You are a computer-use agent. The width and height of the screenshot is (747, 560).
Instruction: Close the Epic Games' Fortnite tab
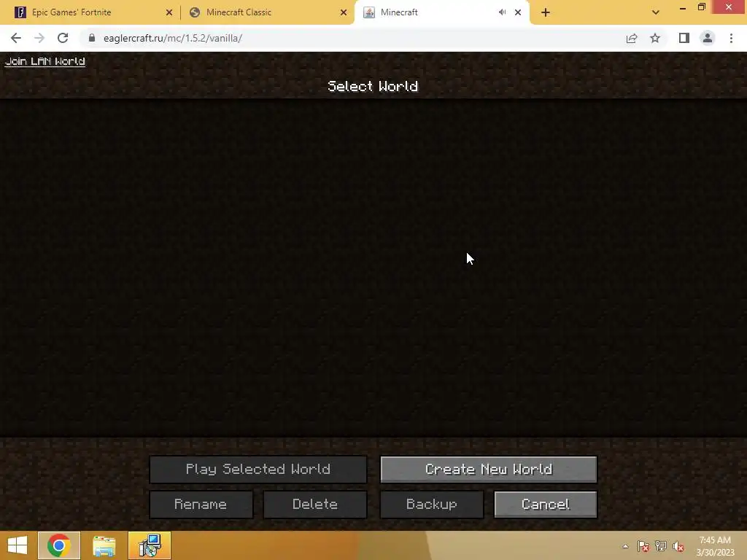[169, 13]
